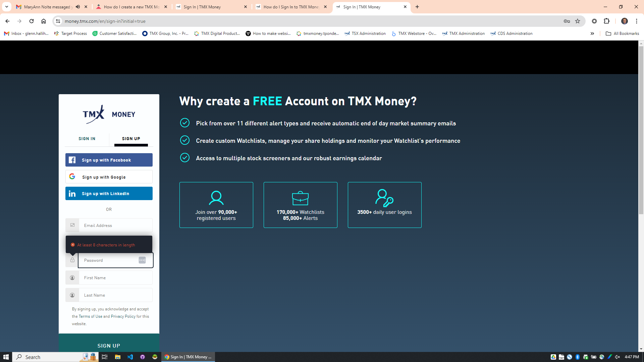
Task: Click the Facebook logo icon
Action: [72, 160]
